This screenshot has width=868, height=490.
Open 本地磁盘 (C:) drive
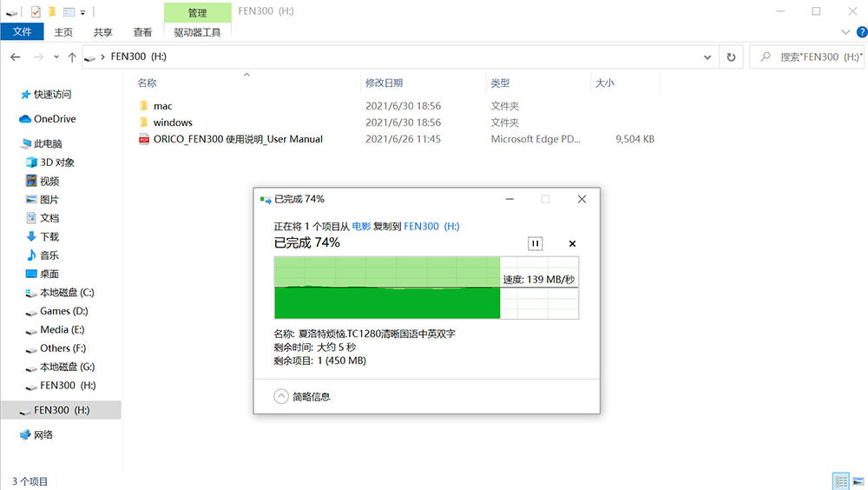pyautogui.click(x=67, y=292)
